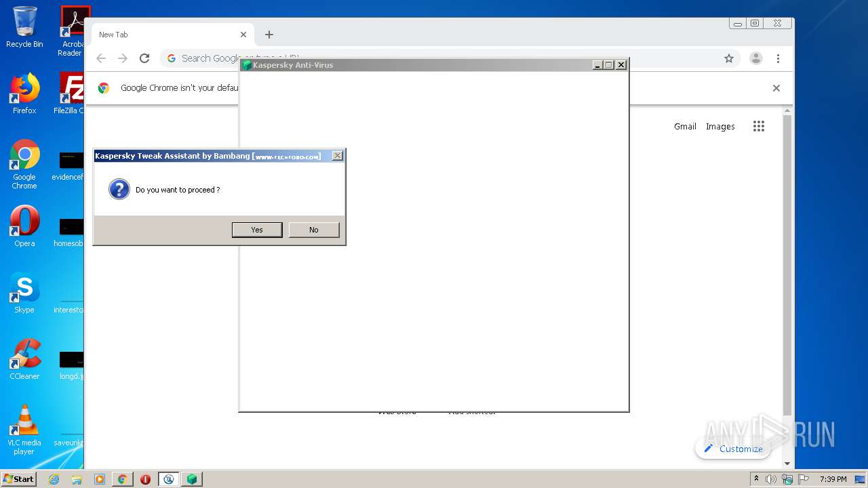Go forward in Chrome

pos(123,58)
